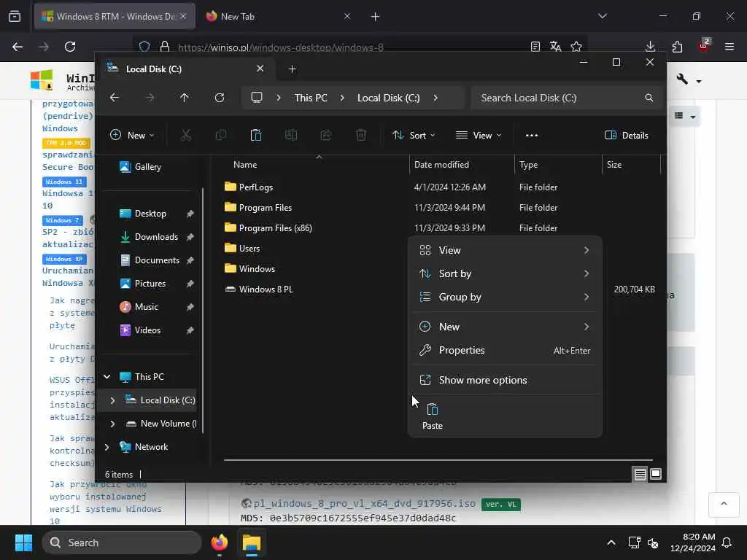Click the Cut icon in Explorer toolbar
The width and height of the screenshot is (747, 560).
pos(186,135)
